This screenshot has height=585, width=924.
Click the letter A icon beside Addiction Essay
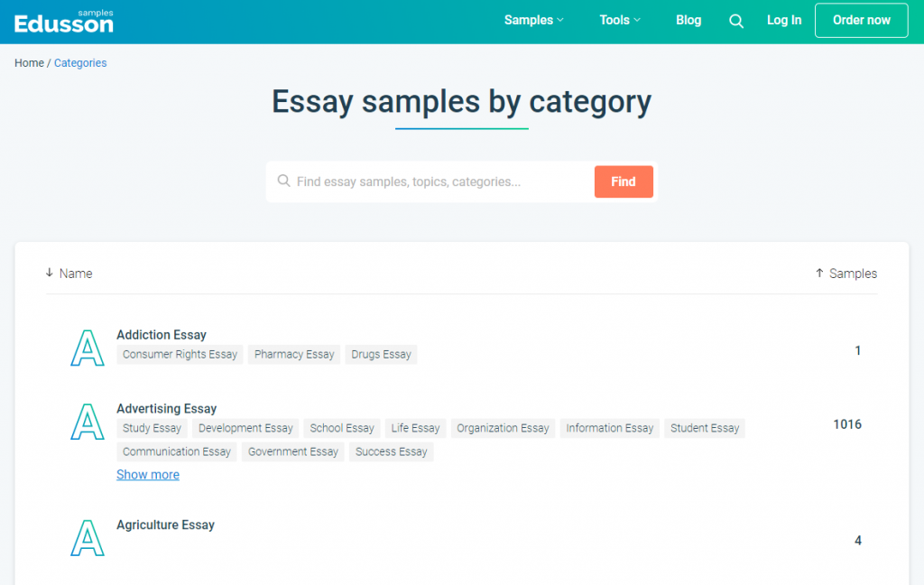pos(88,348)
